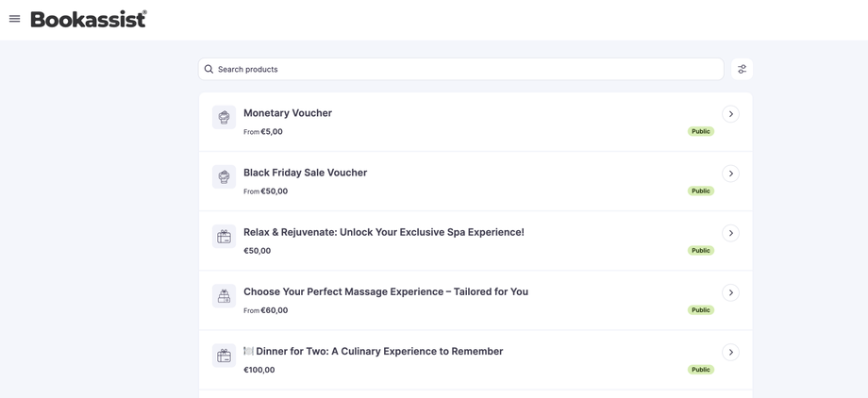
Task: Click the Public badge on Dinner for Two
Action: tap(700, 370)
